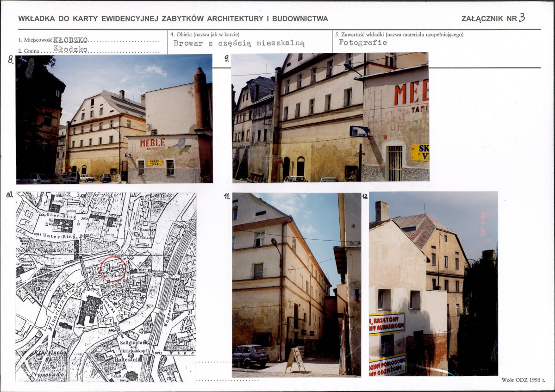Click the yellow KASETONY sign in photo 12
Screen dimensions: 555x392
[x=387, y=324]
